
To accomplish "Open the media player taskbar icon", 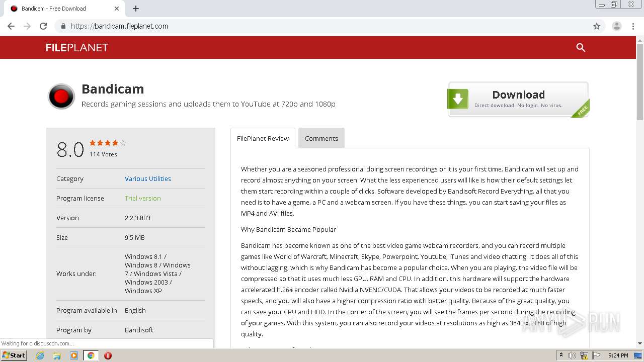I will click(74, 355).
